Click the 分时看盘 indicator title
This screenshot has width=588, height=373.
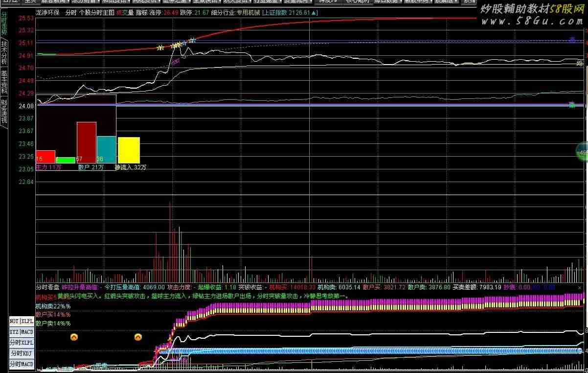coord(47,287)
